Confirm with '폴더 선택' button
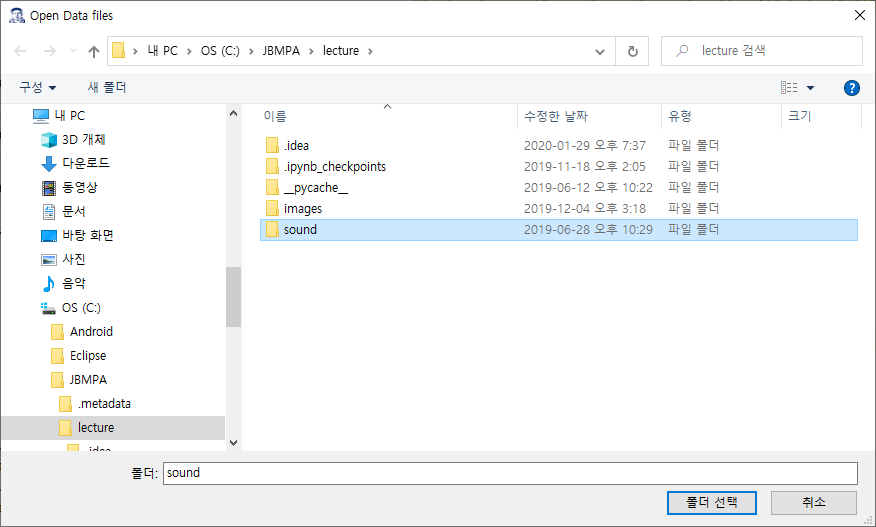 tap(712, 502)
